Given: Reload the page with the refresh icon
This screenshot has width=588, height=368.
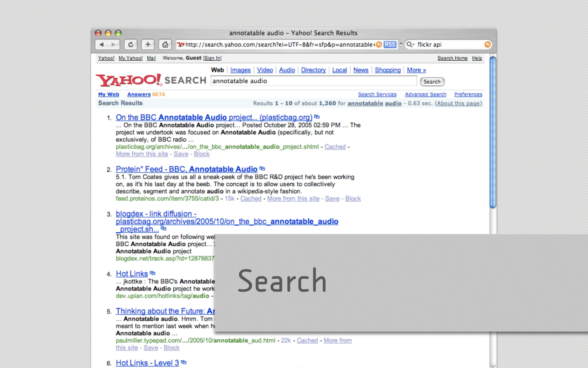Looking at the screenshot, I should [131, 45].
